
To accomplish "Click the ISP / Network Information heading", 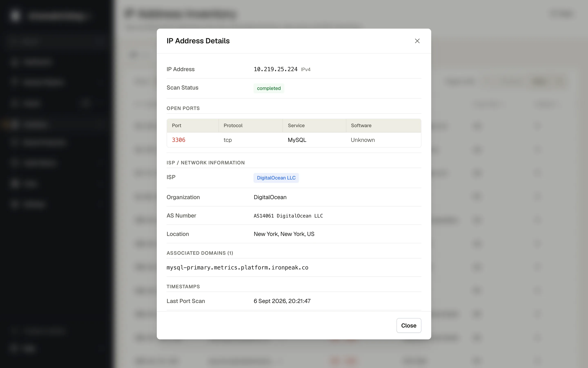I will coord(206,163).
